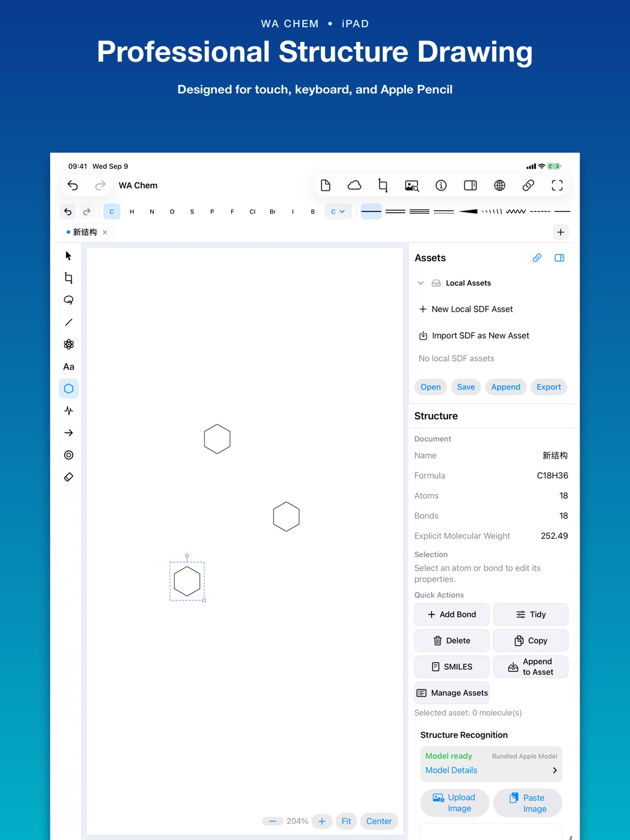Toggle the sidebar panel icon in toolbar

(x=470, y=186)
